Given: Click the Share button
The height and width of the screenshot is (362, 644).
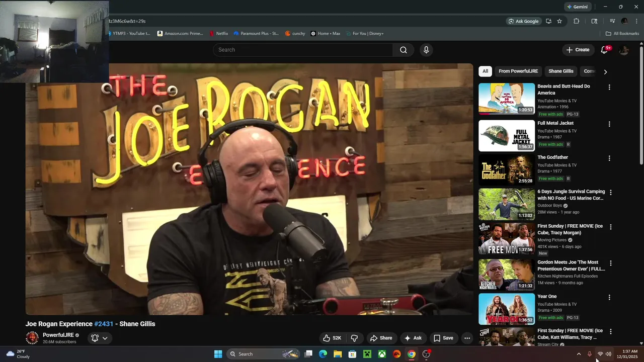Looking at the screenshot, I should pos(381,338).
